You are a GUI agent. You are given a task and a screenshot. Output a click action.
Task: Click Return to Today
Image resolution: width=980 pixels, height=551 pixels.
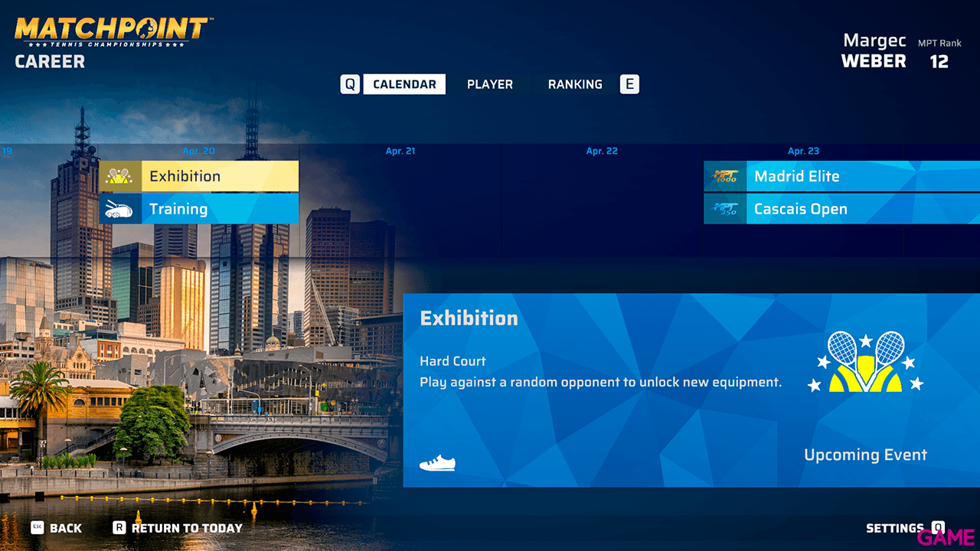pos(178,528)
